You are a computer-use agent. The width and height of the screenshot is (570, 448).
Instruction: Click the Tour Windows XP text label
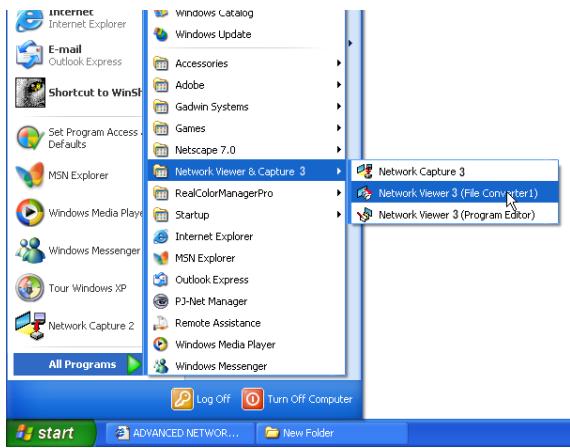click(x=87, y=288)
